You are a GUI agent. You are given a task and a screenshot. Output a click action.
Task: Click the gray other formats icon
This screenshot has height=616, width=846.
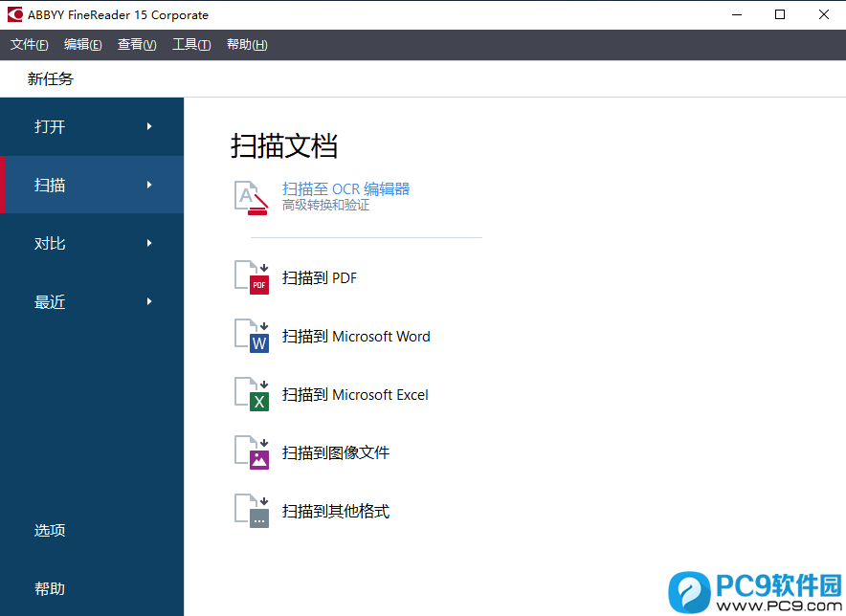[252, 511]
